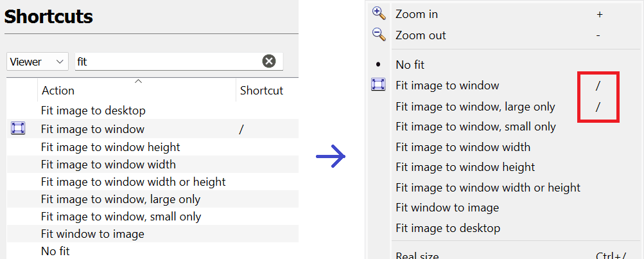Choose Fit image to window, large only
The width and height of the screenshot is (644, 259).
(475, 107)
